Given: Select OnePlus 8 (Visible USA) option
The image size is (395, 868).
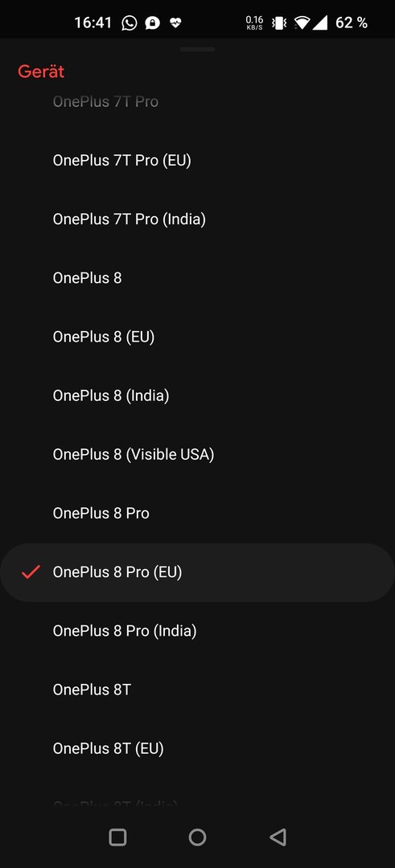Looking at the screenshot, I should coord(197,454).
